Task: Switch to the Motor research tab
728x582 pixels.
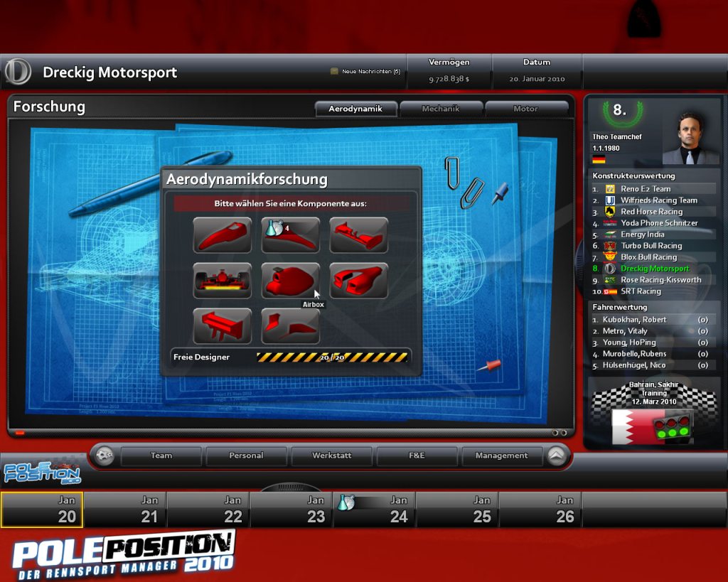Action: tap(527, 109)
